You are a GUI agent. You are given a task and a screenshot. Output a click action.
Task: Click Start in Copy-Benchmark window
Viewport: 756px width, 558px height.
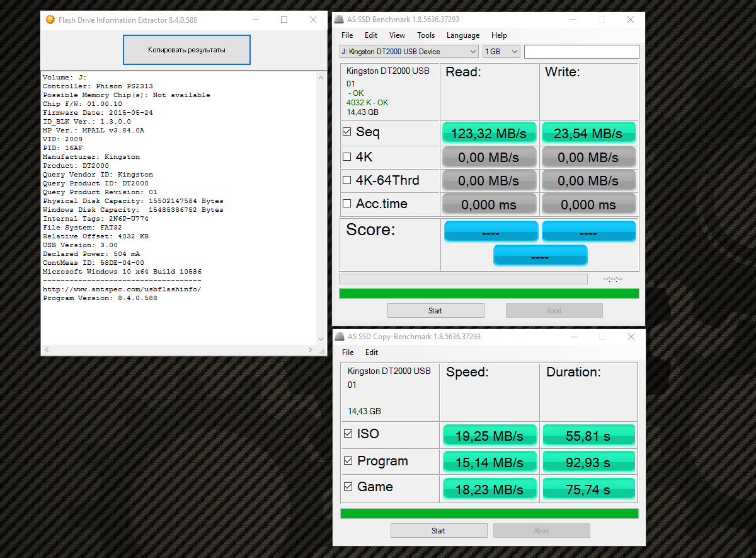[x=438, y=531]
